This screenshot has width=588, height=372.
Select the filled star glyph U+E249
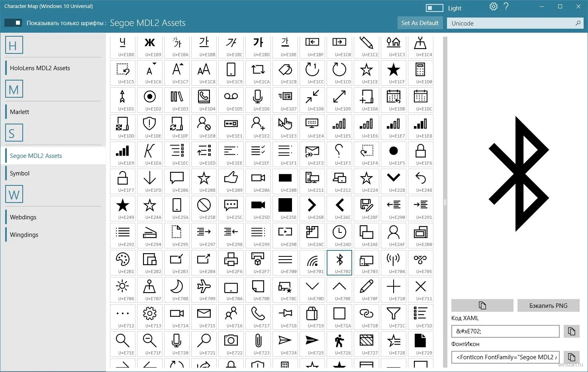coord(123,209)
